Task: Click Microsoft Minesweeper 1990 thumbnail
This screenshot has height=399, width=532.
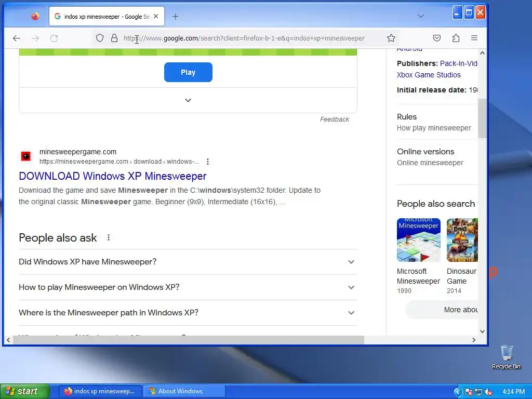Action: point(419,240)
